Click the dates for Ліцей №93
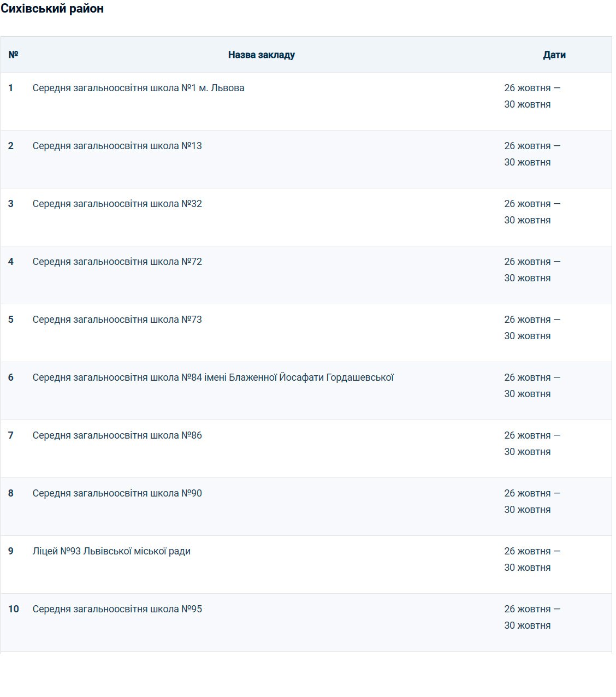 tap(532, 559)
